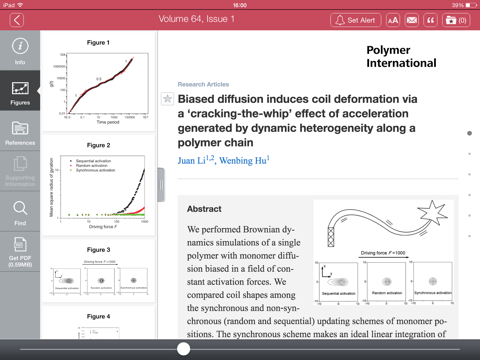The image size is (480, 360).
Task: Toggle favorite star beside article title
Action: coord(167,99)
